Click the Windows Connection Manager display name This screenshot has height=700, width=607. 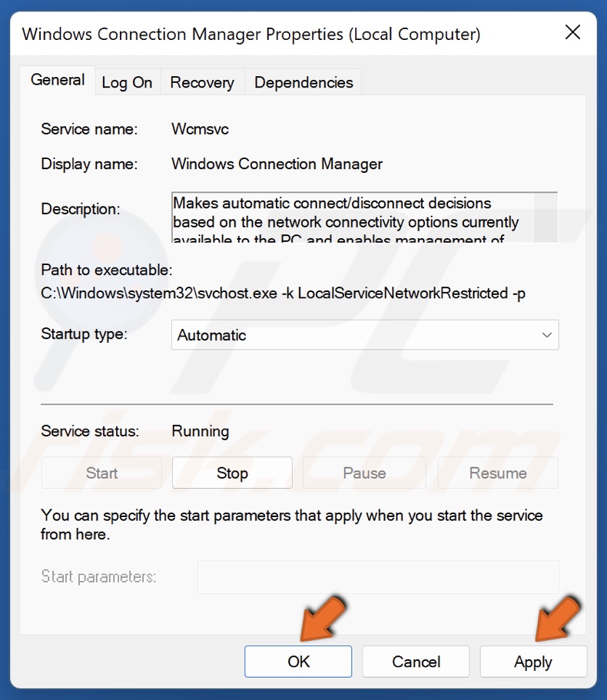[x=277, y=164]
